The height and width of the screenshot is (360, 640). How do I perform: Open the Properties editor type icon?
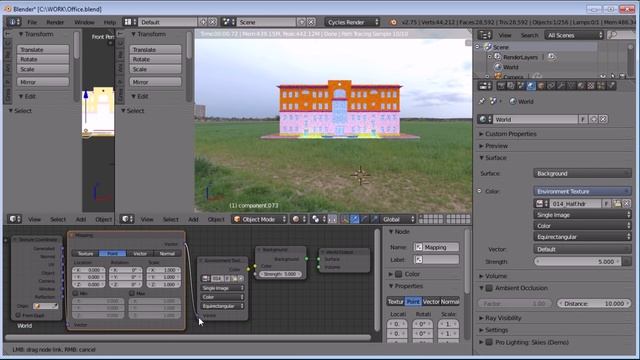485,86
